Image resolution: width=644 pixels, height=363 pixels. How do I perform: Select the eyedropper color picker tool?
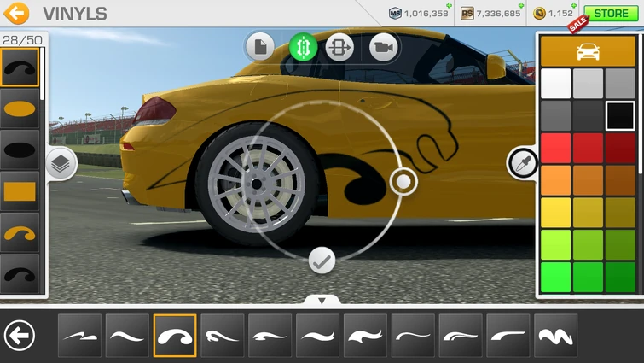tap(522, 164)
